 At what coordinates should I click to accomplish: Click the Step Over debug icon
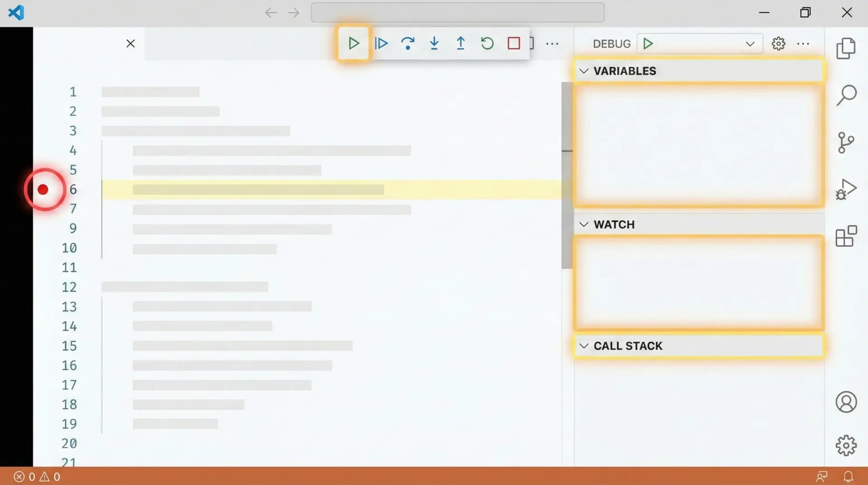click(x=407, y=43)
